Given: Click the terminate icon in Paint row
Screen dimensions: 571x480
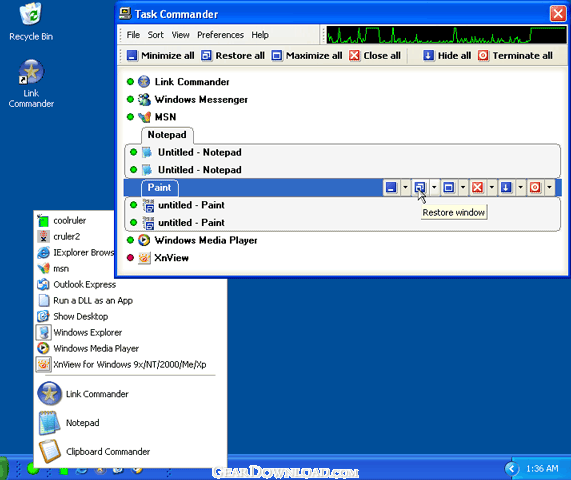Looking at the screenshot, I should tap(535, 188).
